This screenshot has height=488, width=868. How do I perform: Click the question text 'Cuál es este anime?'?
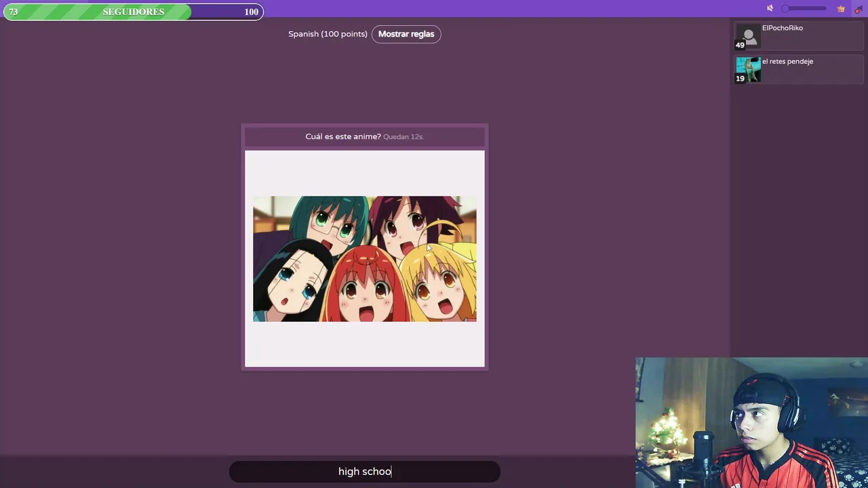pos(343,136)
